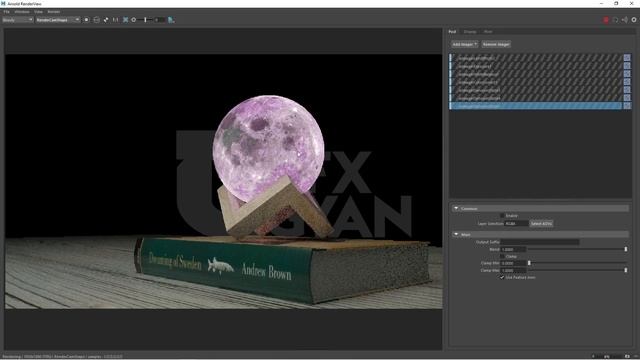Toggle the highlighted imager's enable icon
The image size is (640, 360).
(x=627, y=105)
